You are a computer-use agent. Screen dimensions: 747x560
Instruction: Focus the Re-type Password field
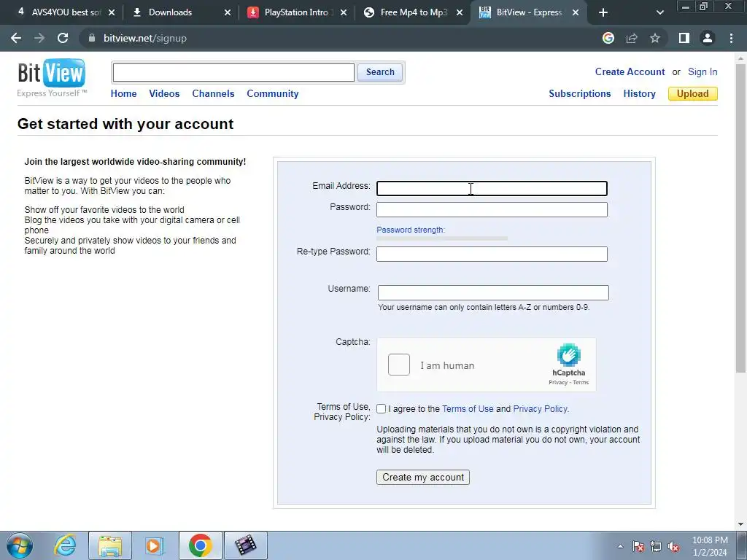tap(492, 254)
